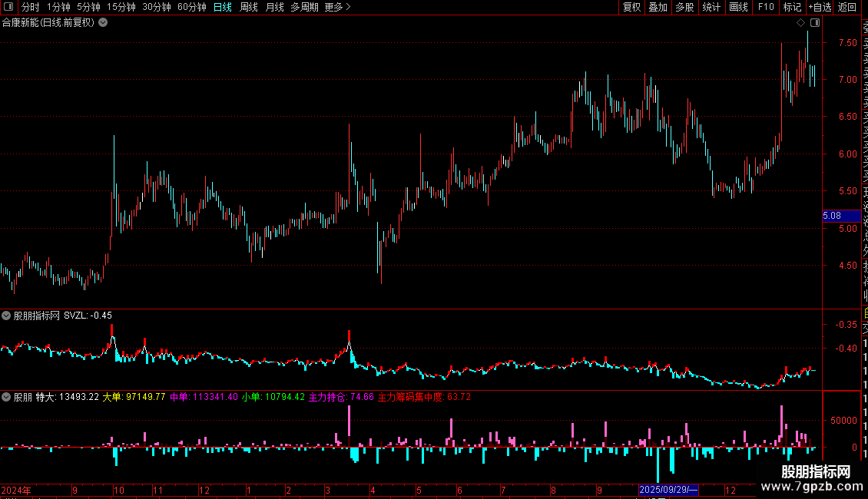Open 多周期 multi-period view
Image resolution: width=868 pixels, height=499 pixels.
coord(304,7)
